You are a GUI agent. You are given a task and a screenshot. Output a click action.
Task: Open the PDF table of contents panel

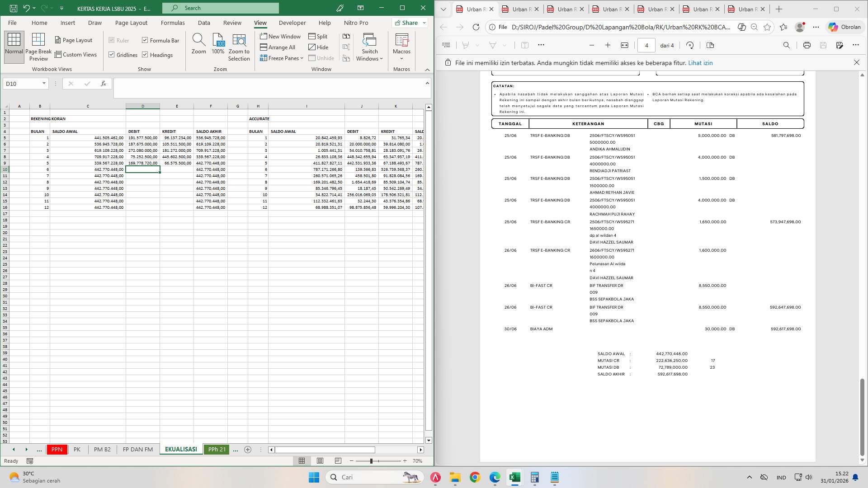click(x=446, y=45)
